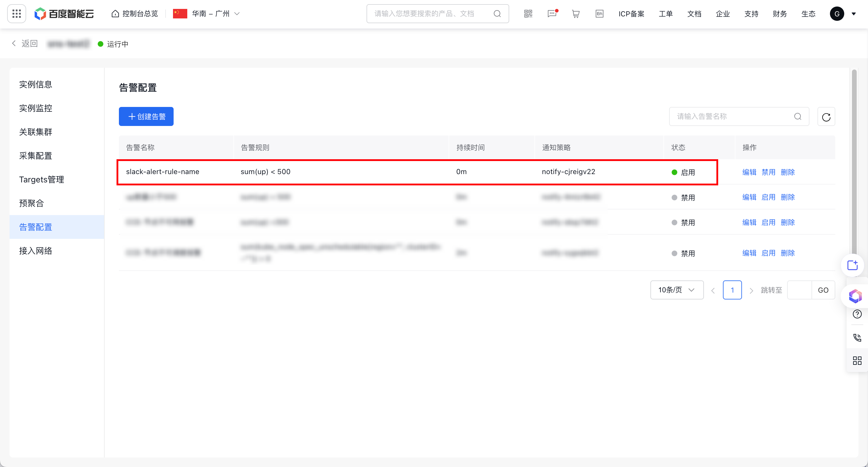Click the alert name search magnifier
This screenshot has width=868, height=467.
pyautogui.click(x=798, y=116)
